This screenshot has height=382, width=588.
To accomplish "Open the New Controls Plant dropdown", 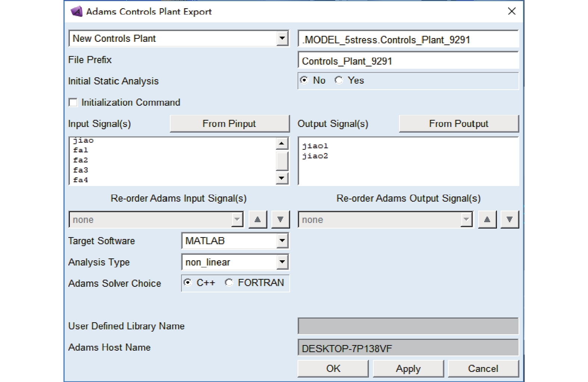I will 282,38.
